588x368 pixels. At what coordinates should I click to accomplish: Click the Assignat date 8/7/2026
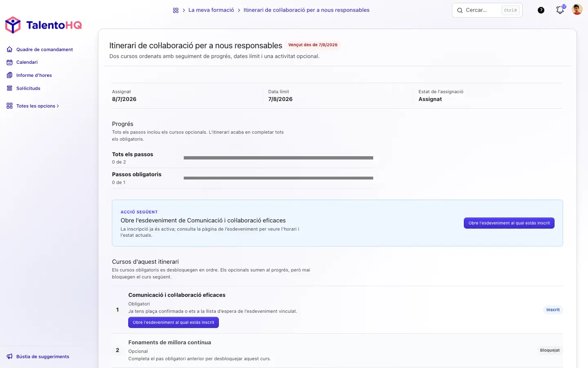point(124,99)
